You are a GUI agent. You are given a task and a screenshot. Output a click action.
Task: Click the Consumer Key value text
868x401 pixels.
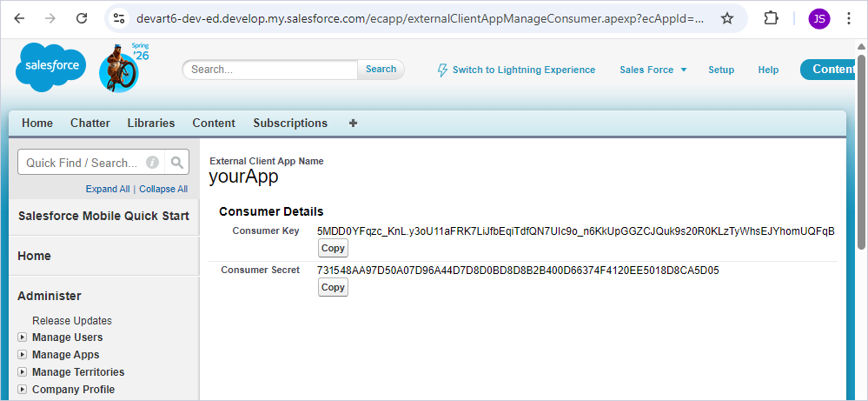point(576,231)
